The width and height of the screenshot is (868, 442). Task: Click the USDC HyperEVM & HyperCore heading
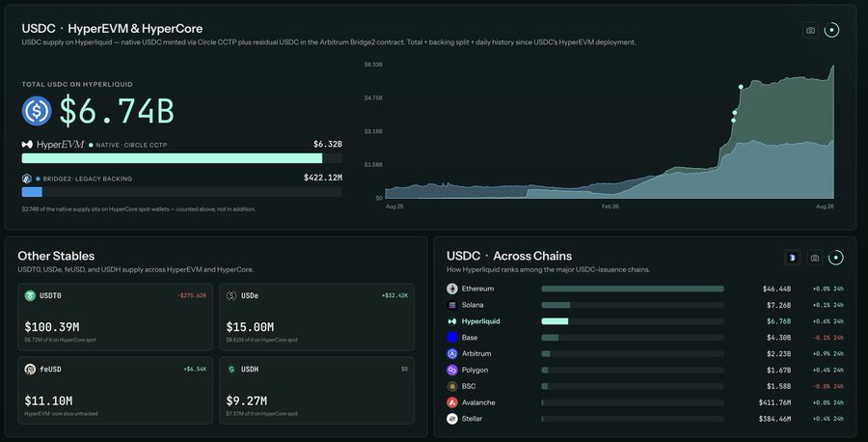click(x=112, y=28)
